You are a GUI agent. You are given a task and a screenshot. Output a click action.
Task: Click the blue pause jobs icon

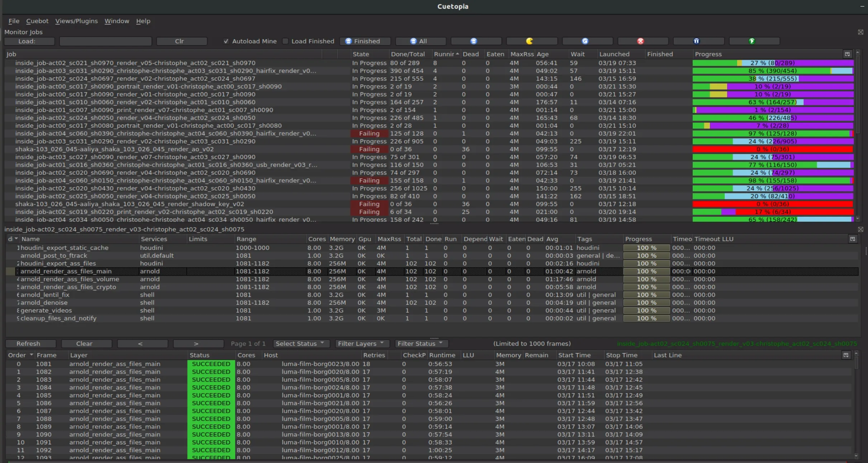(697, 41)
